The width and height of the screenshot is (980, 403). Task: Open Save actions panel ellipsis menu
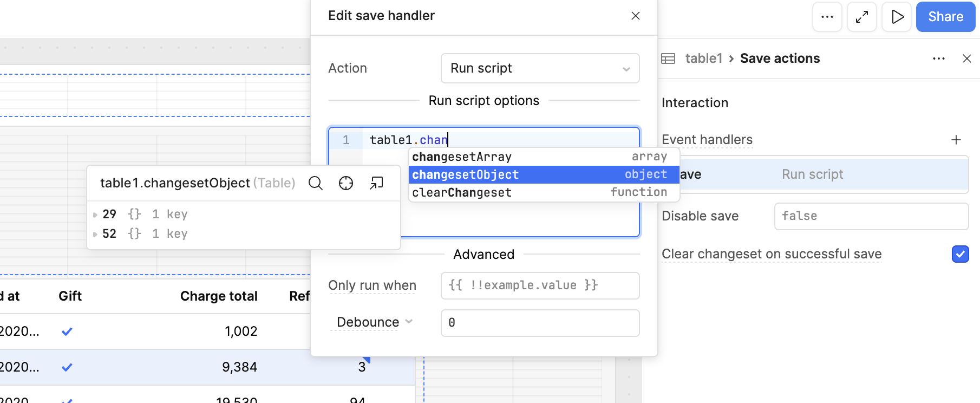tap(939, 58)
